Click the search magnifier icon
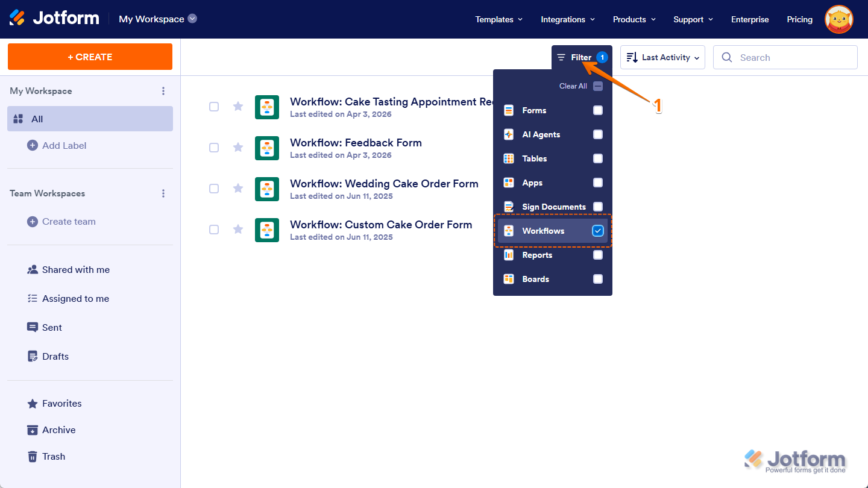Screen dimensions: 868x488 727,57
